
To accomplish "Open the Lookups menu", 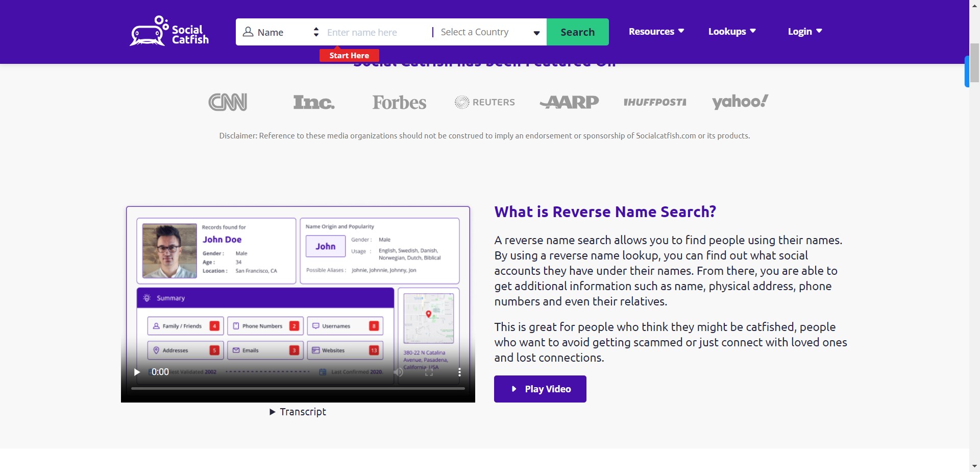I will click(731, 32).
